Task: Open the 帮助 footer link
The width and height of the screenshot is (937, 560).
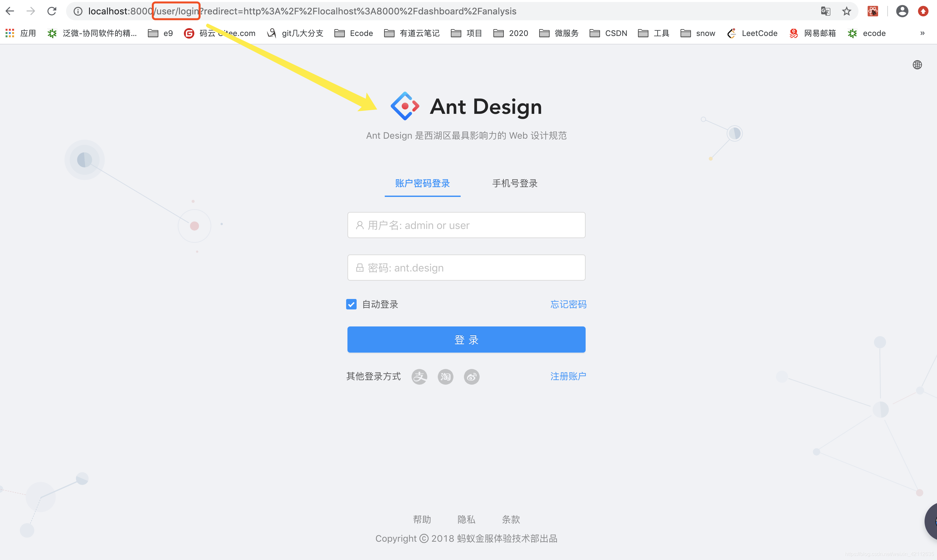Action: click(x=422, y=520)
